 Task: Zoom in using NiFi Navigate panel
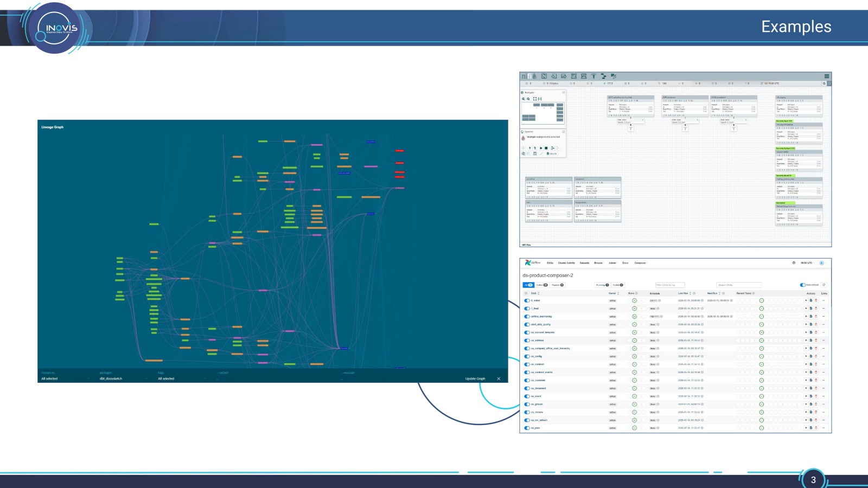(524, 99)
